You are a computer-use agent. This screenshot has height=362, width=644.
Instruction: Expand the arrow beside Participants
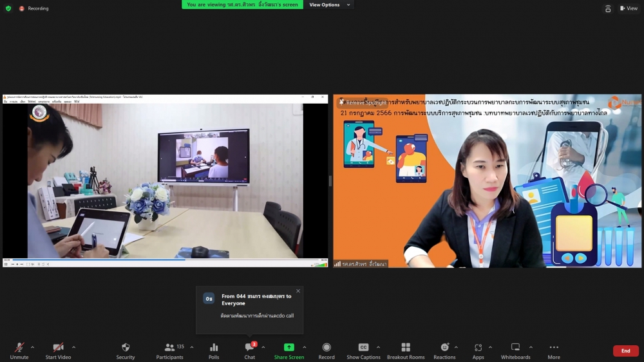pos(191,347)
